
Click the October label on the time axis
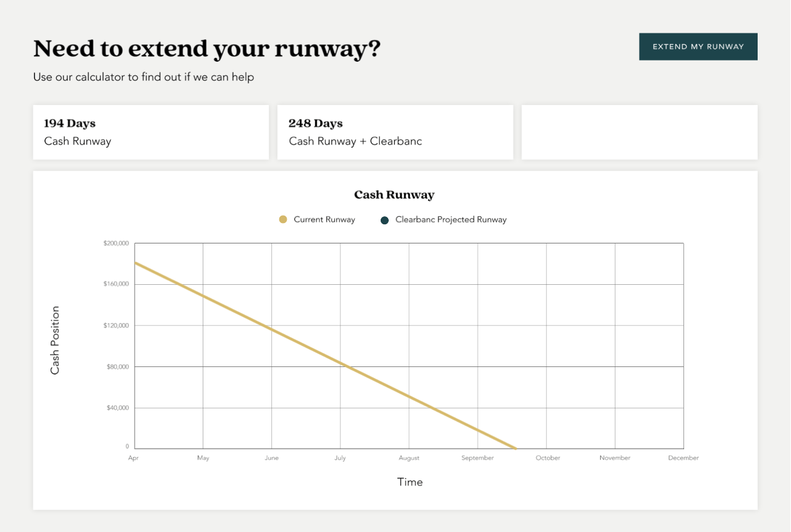click(x=548, y=458)
